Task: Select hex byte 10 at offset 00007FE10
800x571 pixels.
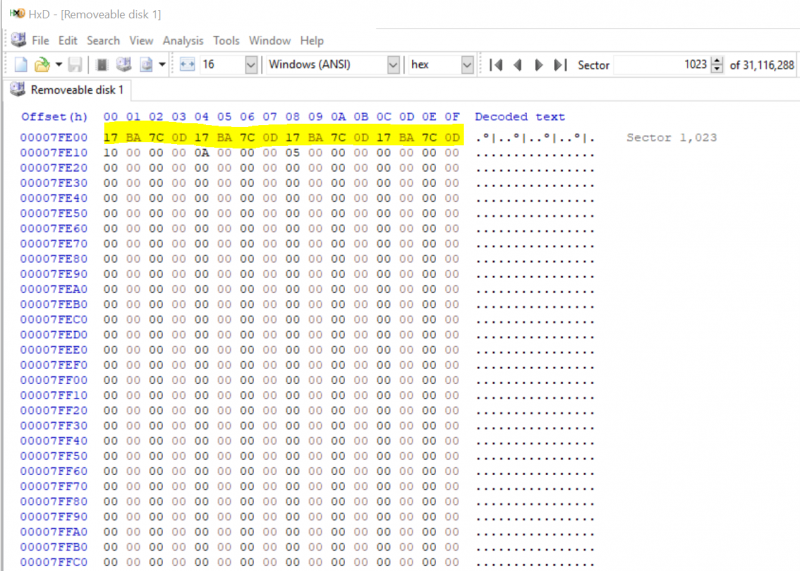Action: coord(110,153)
